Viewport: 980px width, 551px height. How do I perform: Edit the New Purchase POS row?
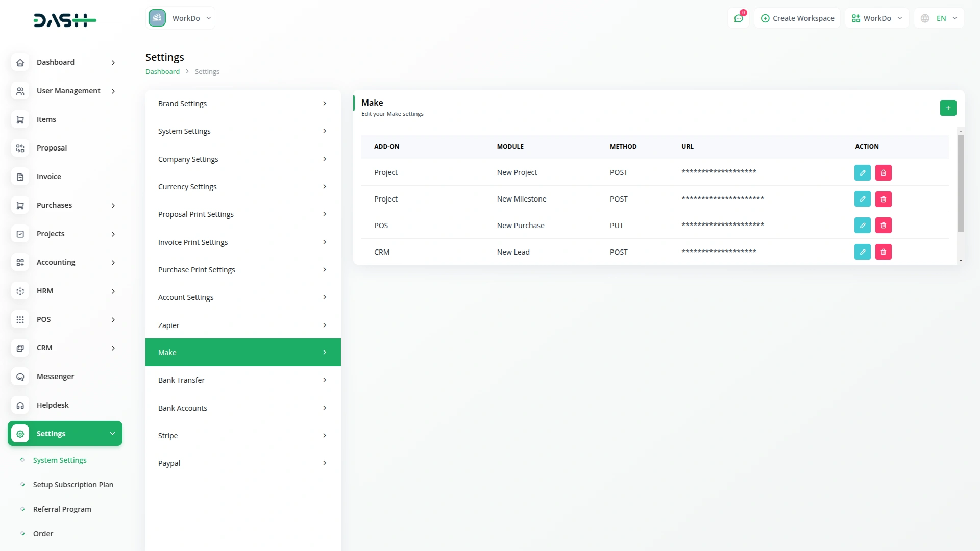pyautogui.click(x=862, y=226)
